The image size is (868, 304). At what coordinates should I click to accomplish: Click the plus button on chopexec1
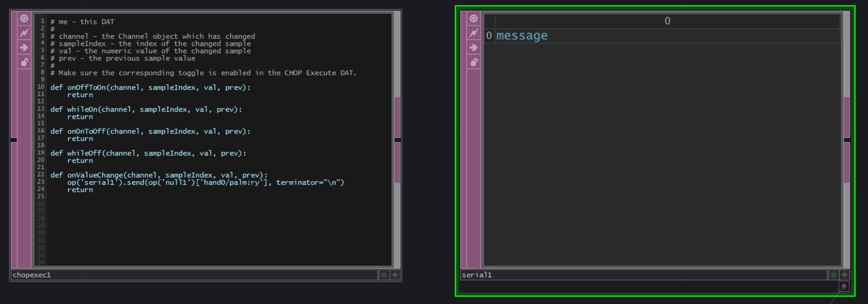click(x=395, y=275)
